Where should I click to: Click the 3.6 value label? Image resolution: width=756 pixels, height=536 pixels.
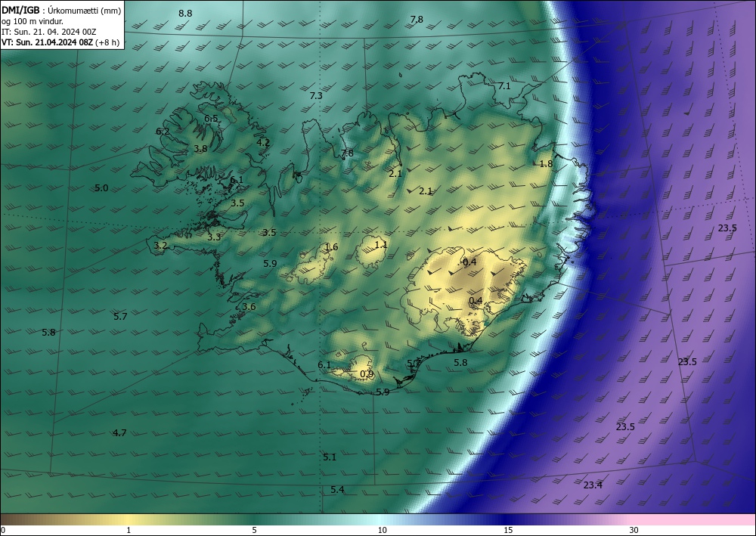coord(249,307)
